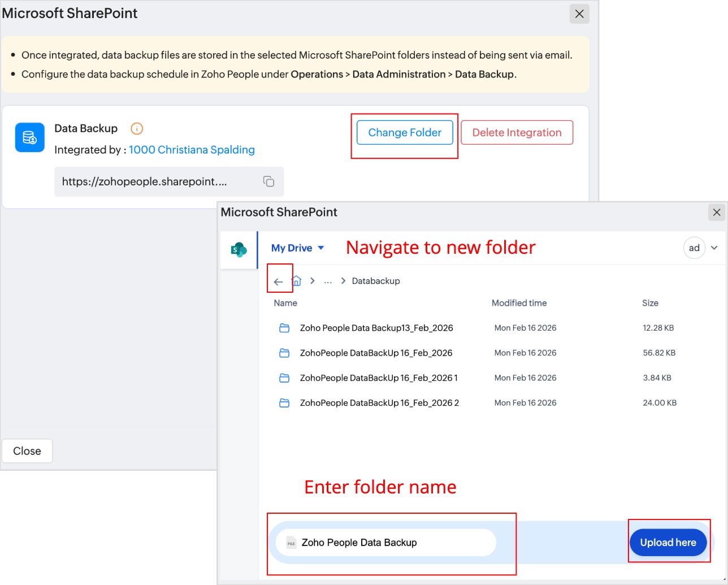Click the SharePoint logo icon
Screen dimensions: 728x585
(239, 249)
